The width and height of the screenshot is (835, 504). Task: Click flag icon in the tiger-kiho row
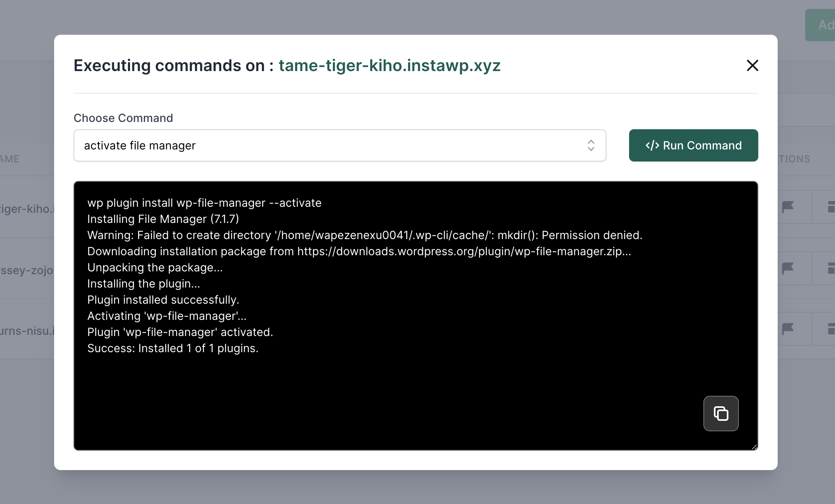(x=787, y=207)
